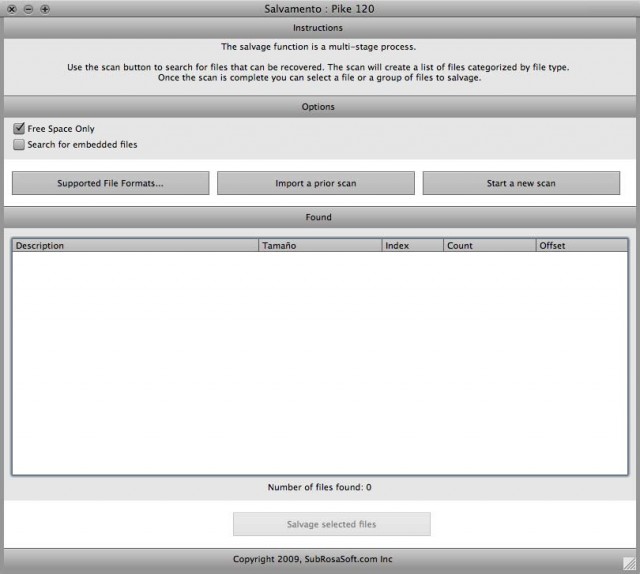The width and height of the screenshot is (640, 574).
Task: Sort by the Tamaño column header
Action: (320, 245)
